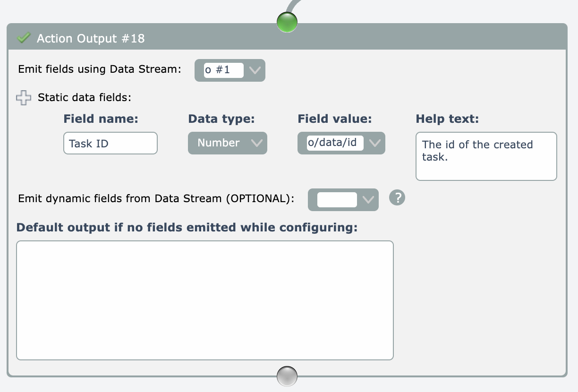Click the 'Default output if no fields' heading
This screenshot has height=392, width=578.
point(187,227)
